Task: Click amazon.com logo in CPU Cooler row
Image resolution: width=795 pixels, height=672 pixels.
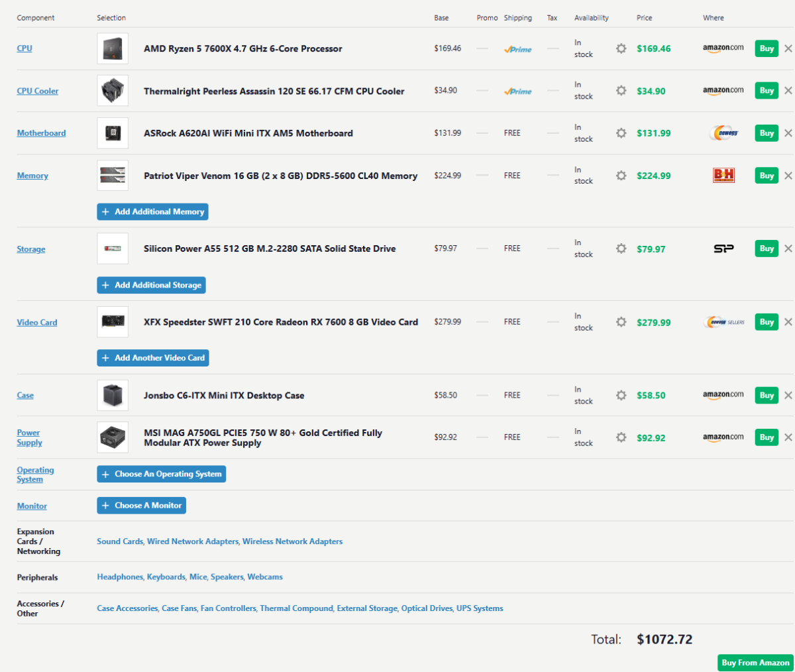Action: pyautogui.click(x=723, y=91)
